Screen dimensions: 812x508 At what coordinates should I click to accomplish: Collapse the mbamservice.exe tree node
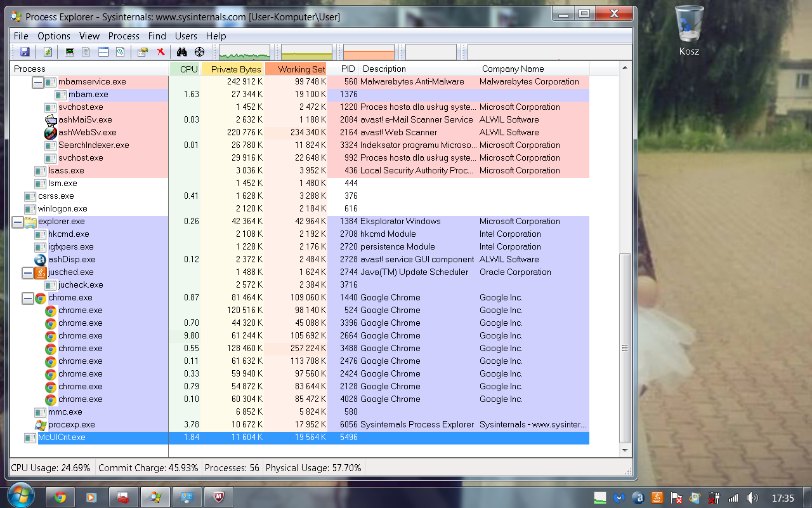(38, 82)
